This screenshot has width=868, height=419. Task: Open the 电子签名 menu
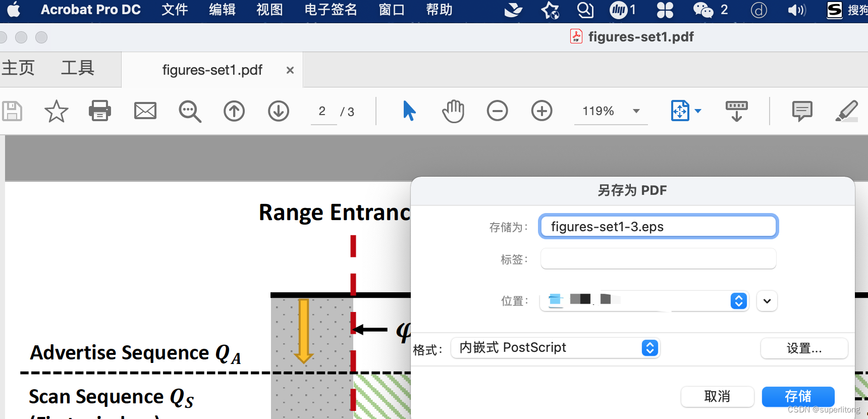point(331,10)
